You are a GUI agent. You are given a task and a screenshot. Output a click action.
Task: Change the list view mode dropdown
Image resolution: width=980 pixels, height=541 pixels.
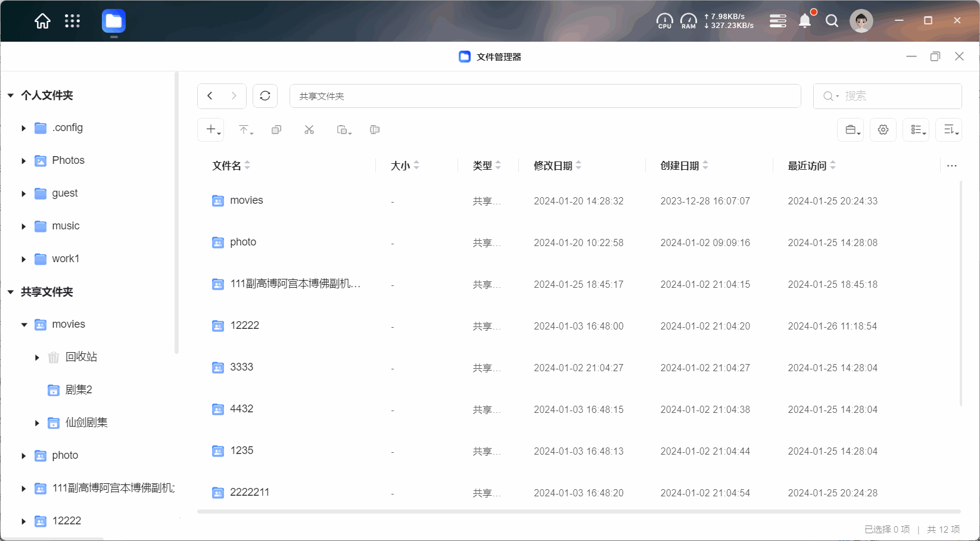916,129
